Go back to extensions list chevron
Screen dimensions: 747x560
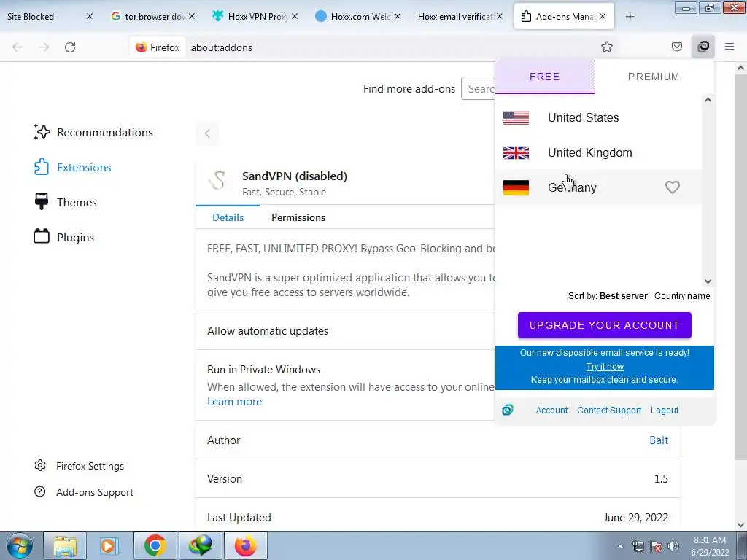207,133
